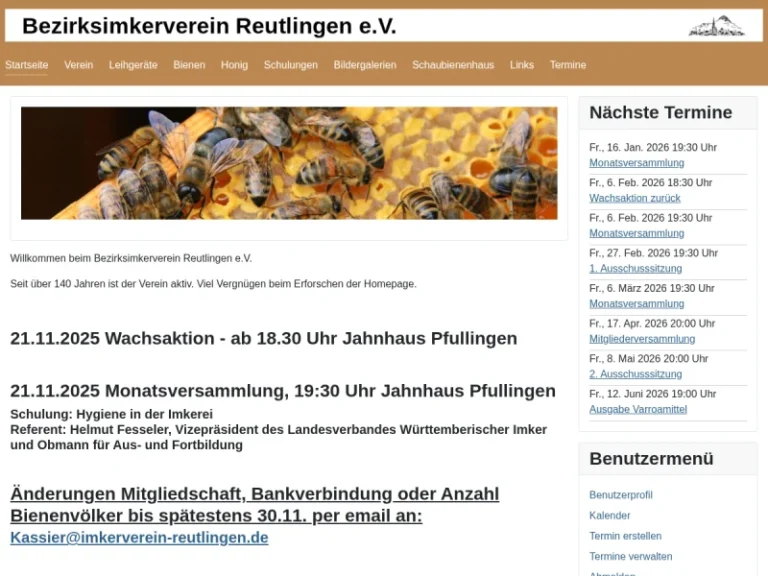Click the date 'Fr., 17. Apr. 2026 20:00 Uhr'
768x576 pixels.
[652, 323]
